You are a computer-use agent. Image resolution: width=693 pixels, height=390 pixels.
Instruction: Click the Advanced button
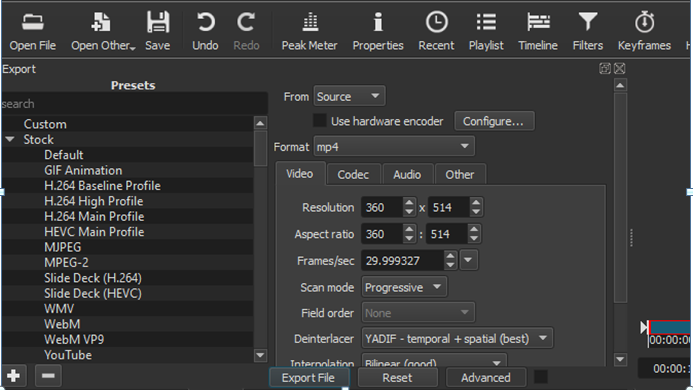click(x=486, y=378)
